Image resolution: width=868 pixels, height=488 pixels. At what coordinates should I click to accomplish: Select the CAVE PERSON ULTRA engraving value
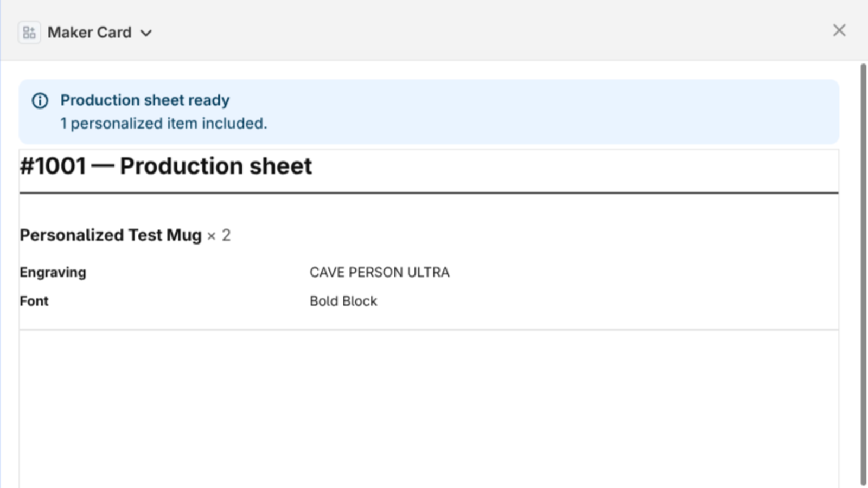coord(380,272)
